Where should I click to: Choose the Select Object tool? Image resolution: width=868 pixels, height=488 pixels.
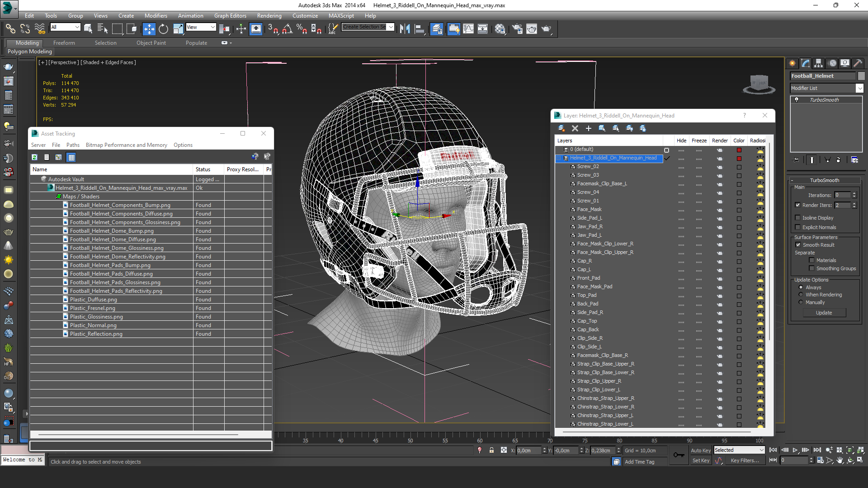[x=88, y=29]
